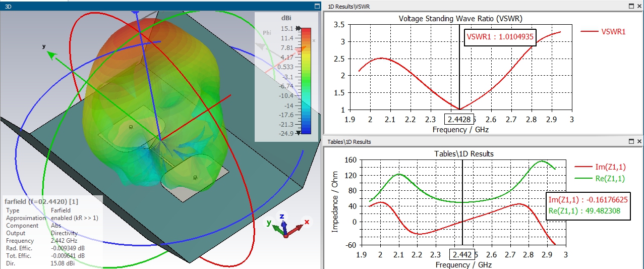This screenshot has height=269, width=644.
Task: Click the color scale's upper limit arrow at 15.1
Action: click(298, 29)
